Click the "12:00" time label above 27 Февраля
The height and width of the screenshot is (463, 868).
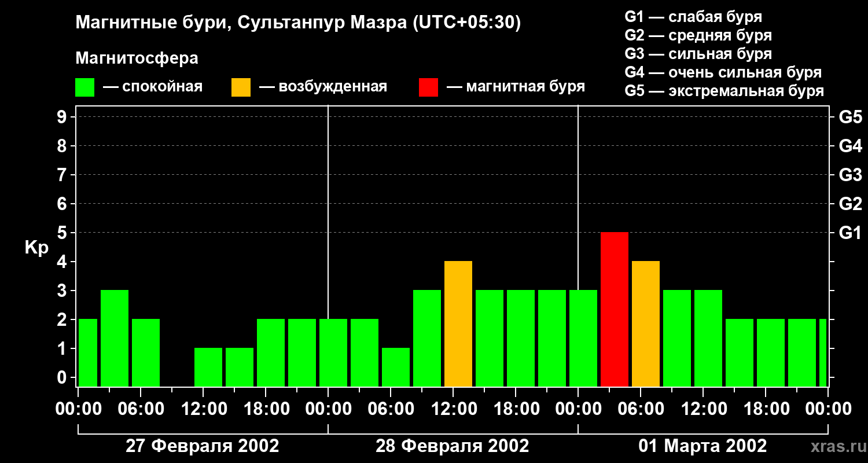click(203, 409)
